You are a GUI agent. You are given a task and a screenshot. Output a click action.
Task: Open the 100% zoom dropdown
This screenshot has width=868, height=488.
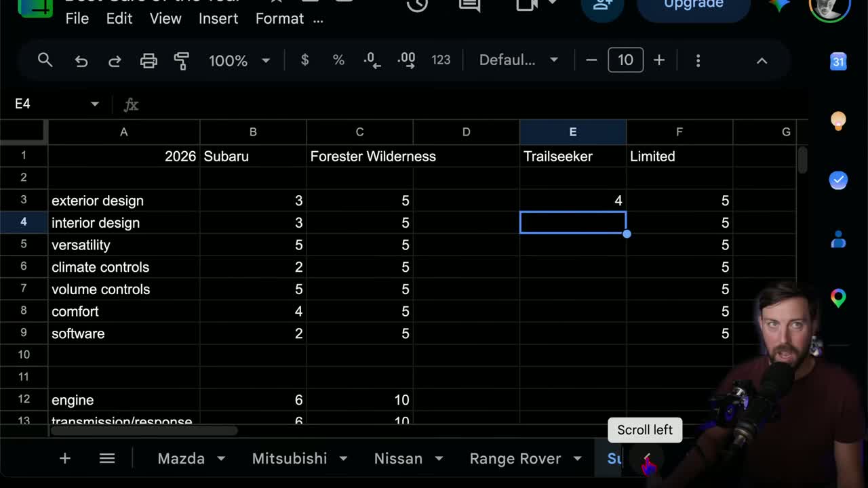pos(239,60)
